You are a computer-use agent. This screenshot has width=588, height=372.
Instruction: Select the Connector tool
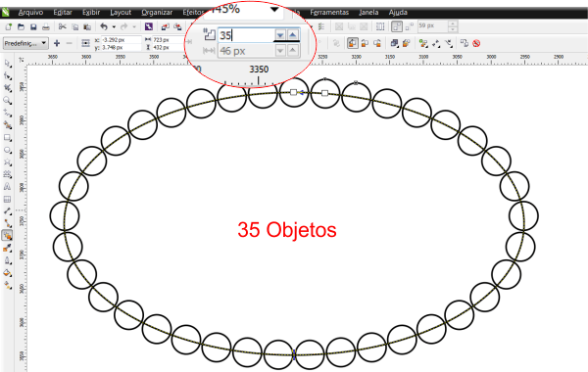(8, 223)
